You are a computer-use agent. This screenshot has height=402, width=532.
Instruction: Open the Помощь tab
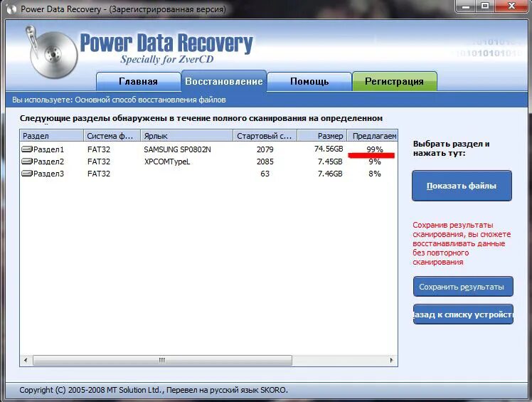(309, 82)
